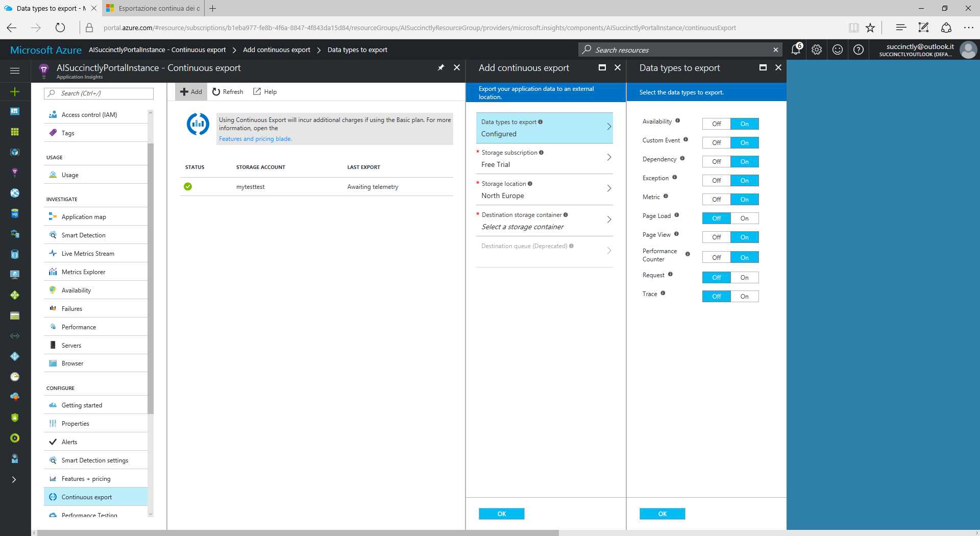The width and height of the screenshot is (980, 536).
Task: Click the Add button to create an export
Action: 190,91
